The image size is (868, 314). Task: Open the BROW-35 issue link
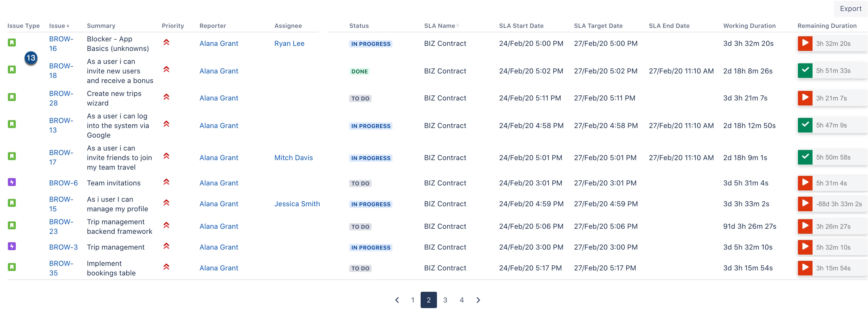pyautogui.click(x=61, y=268)
